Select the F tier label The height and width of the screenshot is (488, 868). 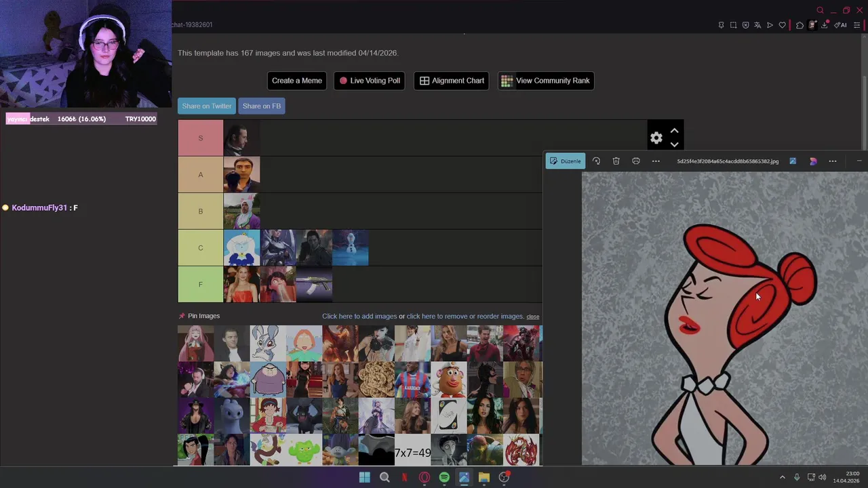click(201, 285)
